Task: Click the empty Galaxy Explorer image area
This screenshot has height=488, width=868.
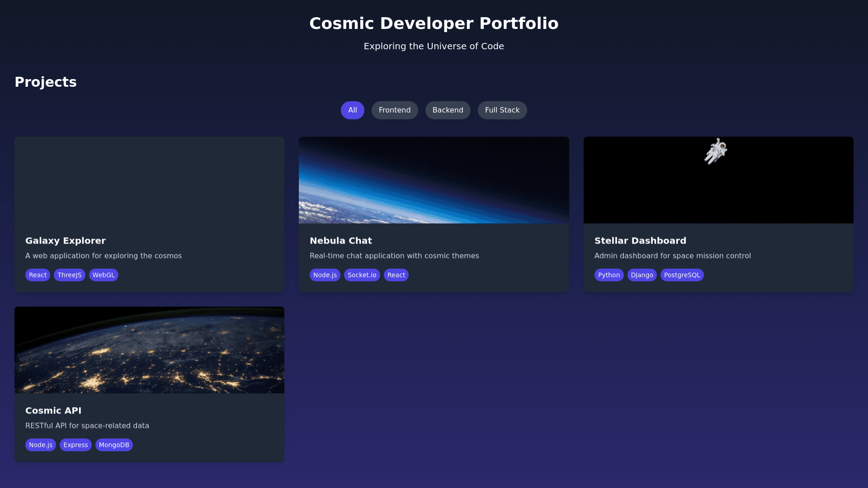Action: pos(149,180)
